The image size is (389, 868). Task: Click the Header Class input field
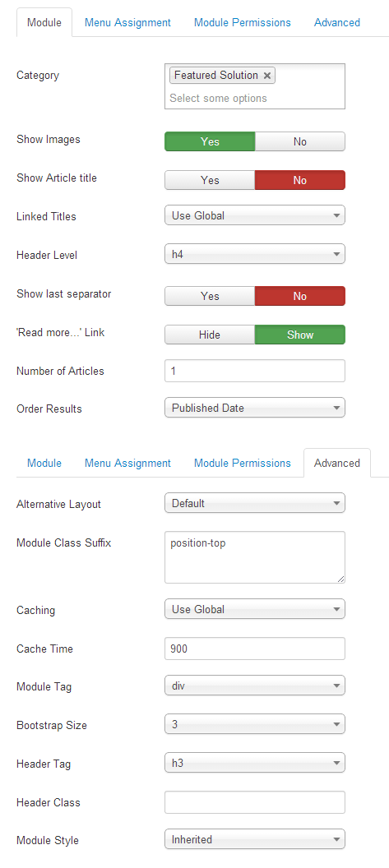tap(255, 802)
